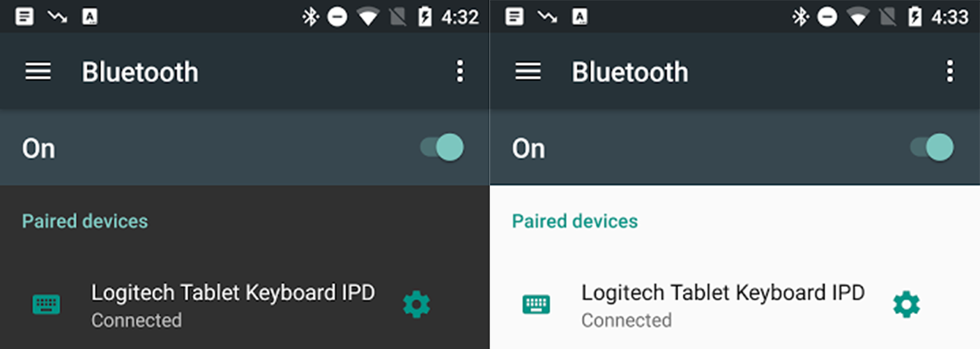Open keyboard settings gear on dark screen

(416, 305)
